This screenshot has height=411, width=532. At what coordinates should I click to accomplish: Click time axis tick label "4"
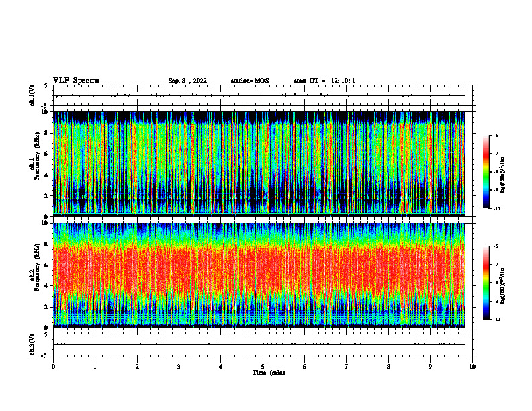coord(221,367)
